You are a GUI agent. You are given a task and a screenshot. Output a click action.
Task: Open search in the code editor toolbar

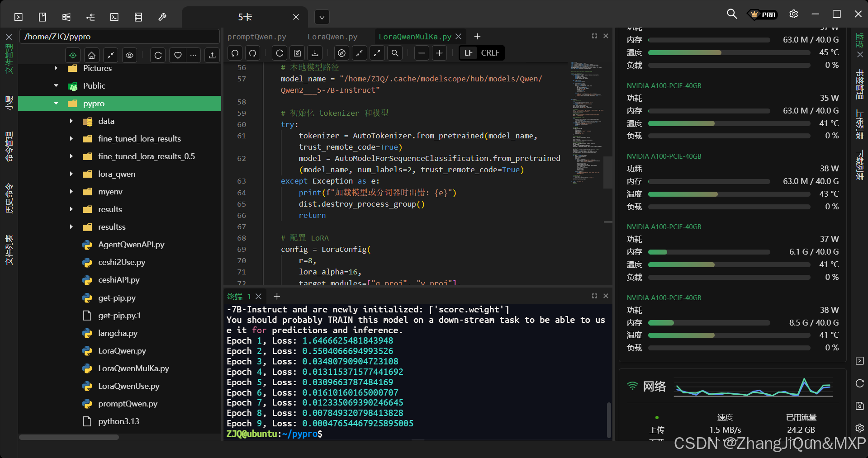[x=394, y=53]
